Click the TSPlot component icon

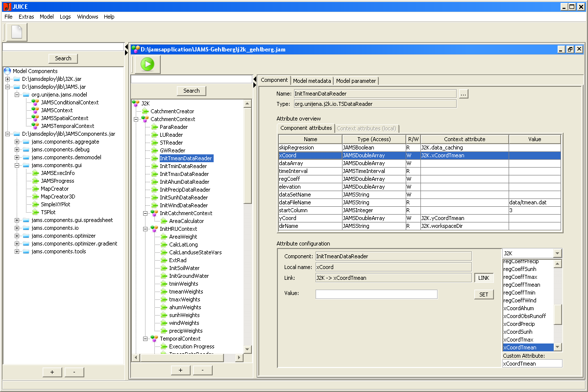tap(35, 212)
